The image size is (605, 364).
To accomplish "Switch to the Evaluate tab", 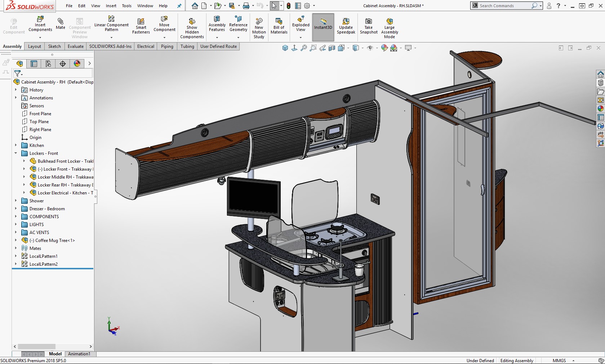I will (x=76, y=46).
